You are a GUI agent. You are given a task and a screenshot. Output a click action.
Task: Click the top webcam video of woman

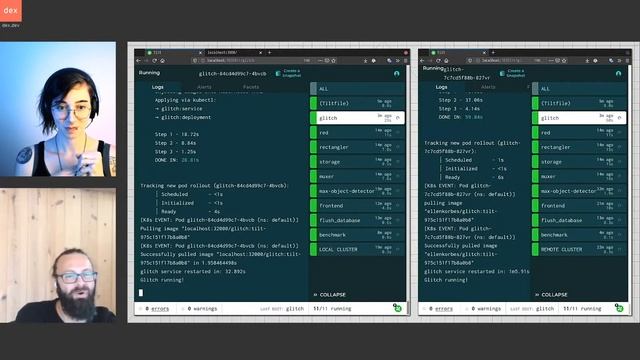[58, 109]
